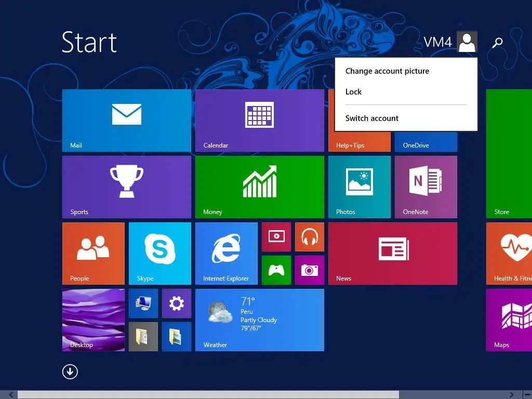Open the Desktop tile
Viewport: 532px width, 399px height.
pyautogui.click(x=94, y=320)
